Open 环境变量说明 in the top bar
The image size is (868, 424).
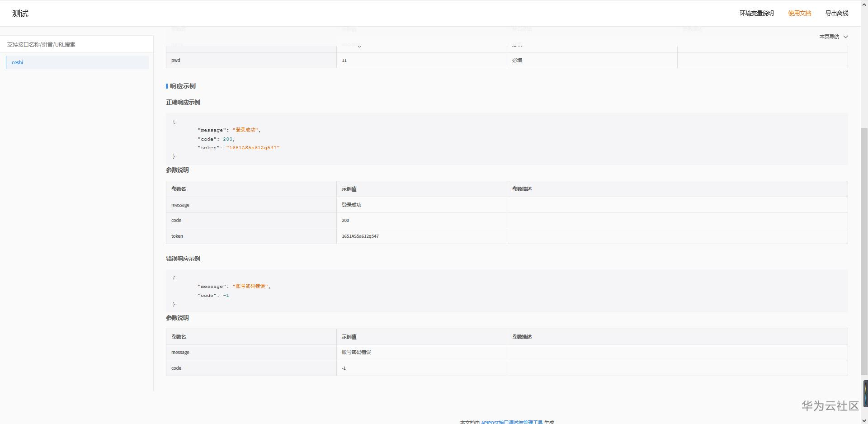click(756, 13)
